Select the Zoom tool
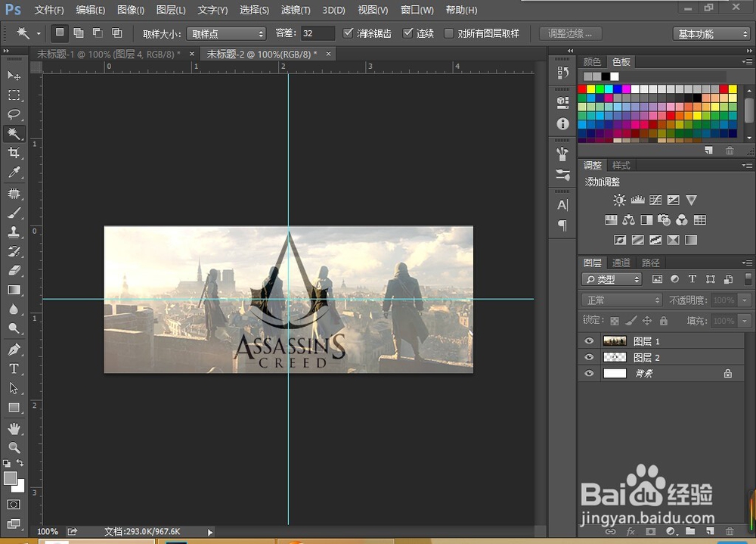 (14, 448)
